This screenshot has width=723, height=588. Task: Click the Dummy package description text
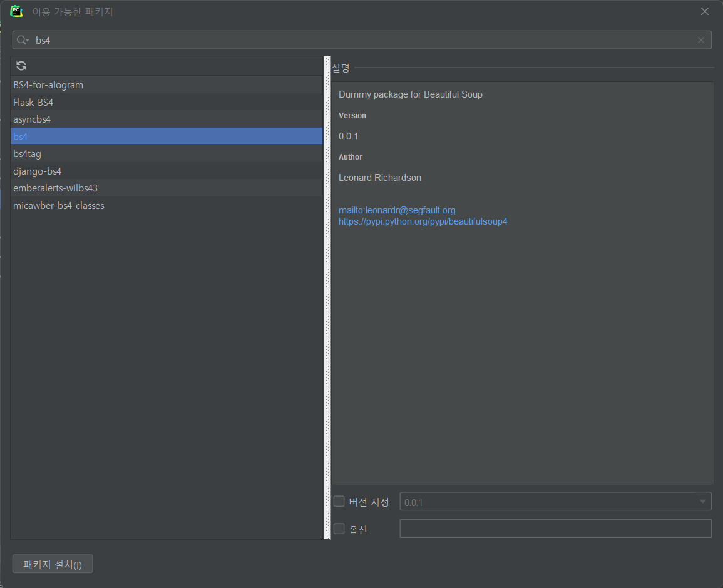pyautogui.click(x=411, y=94)
